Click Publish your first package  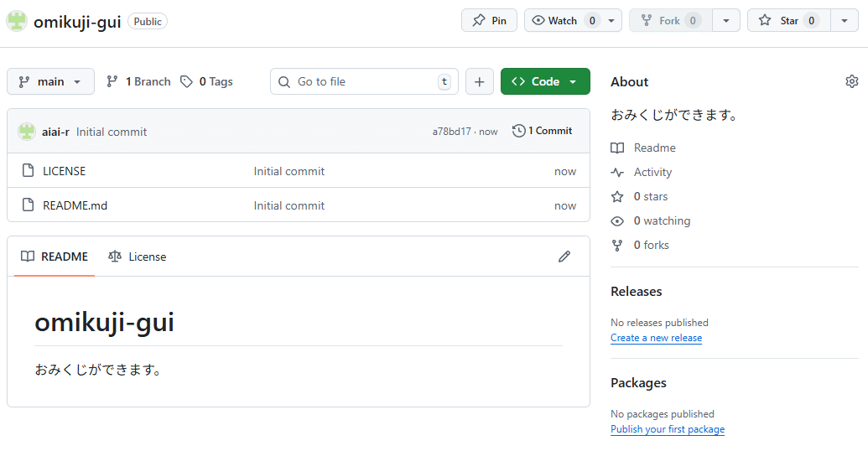[x=667, y=429]
